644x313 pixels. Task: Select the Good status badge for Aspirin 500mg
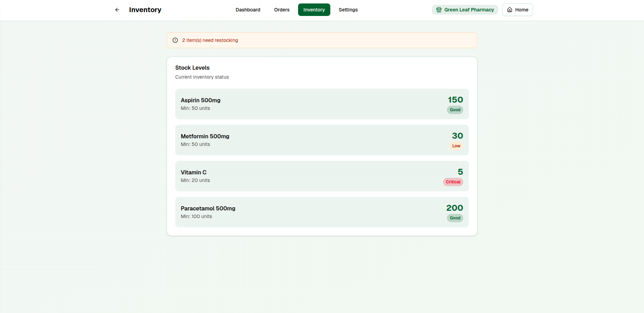point(455,110)
